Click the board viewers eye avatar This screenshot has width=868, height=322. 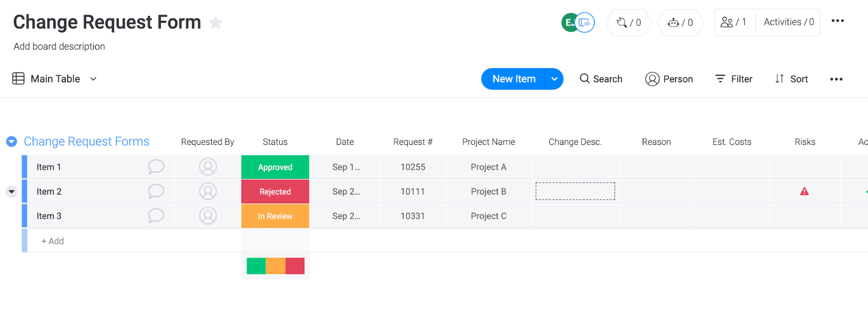click(585, 23)
